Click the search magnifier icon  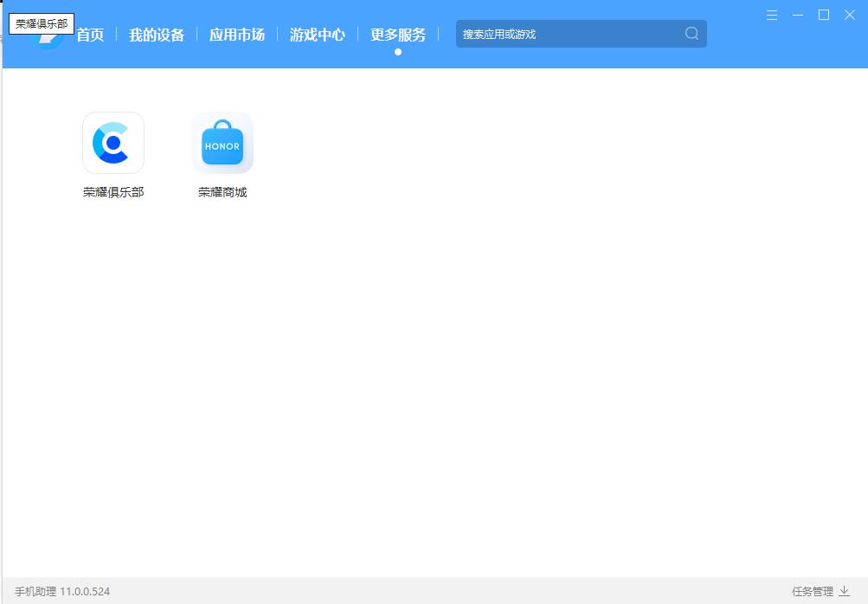tap(691, 34)
